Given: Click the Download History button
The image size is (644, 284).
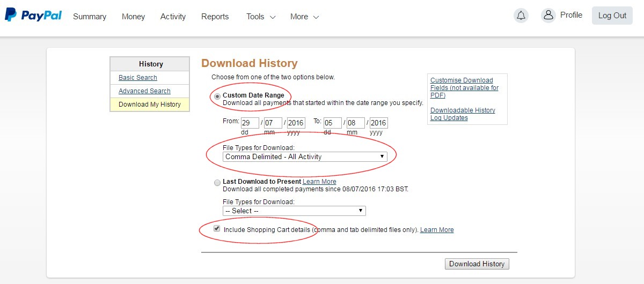Looking at the screenshot, I should [x=477, y=264].
